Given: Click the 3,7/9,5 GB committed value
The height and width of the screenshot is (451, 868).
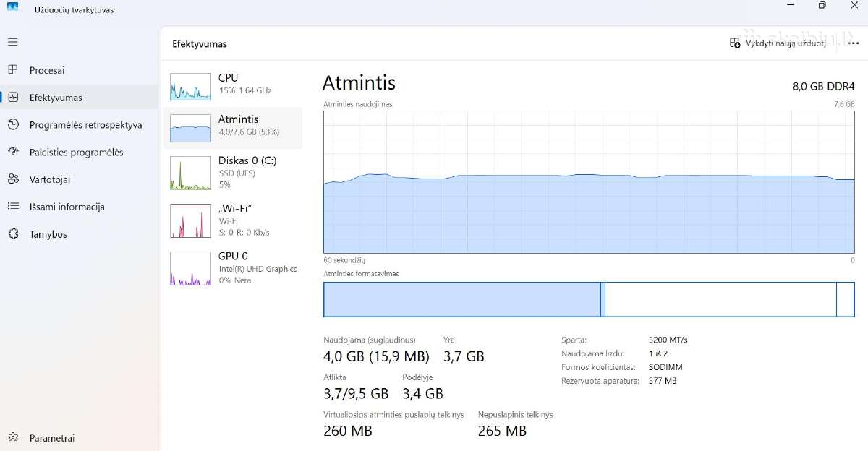Looking at the screenshot, I should (x=356, y=394).
